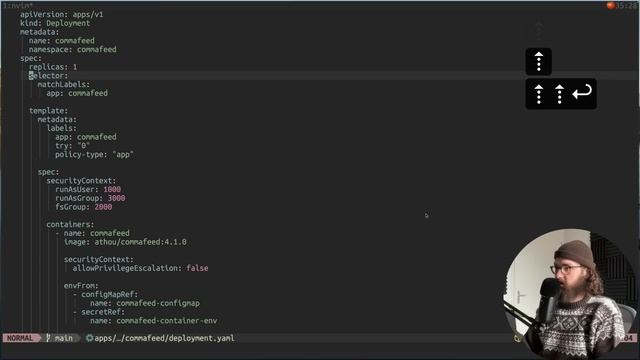Click the main branch name in statusline

tap(64, 338)
